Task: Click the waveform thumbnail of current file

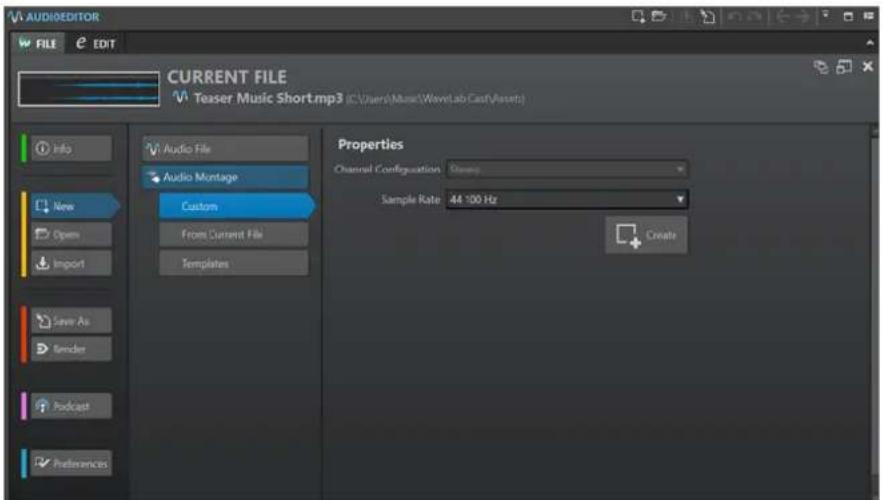Action: (89, 89)
